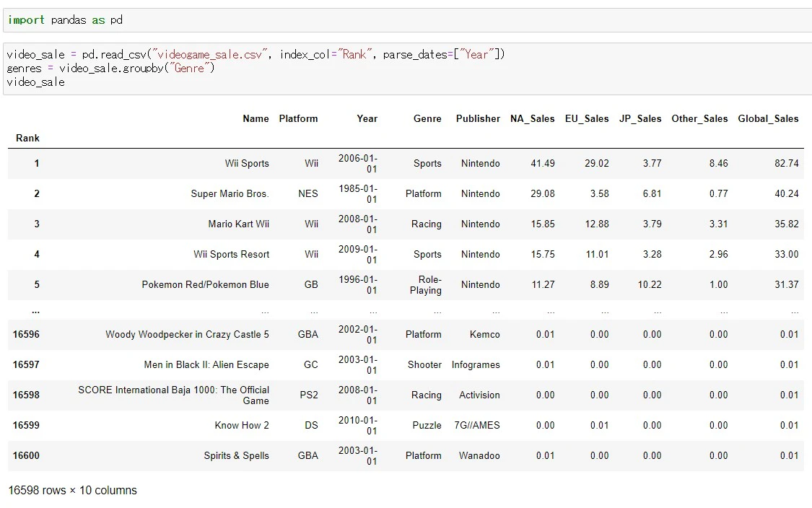
Task: Click the 1985-01-01 year cell
Action: click(x=358, y=193)
